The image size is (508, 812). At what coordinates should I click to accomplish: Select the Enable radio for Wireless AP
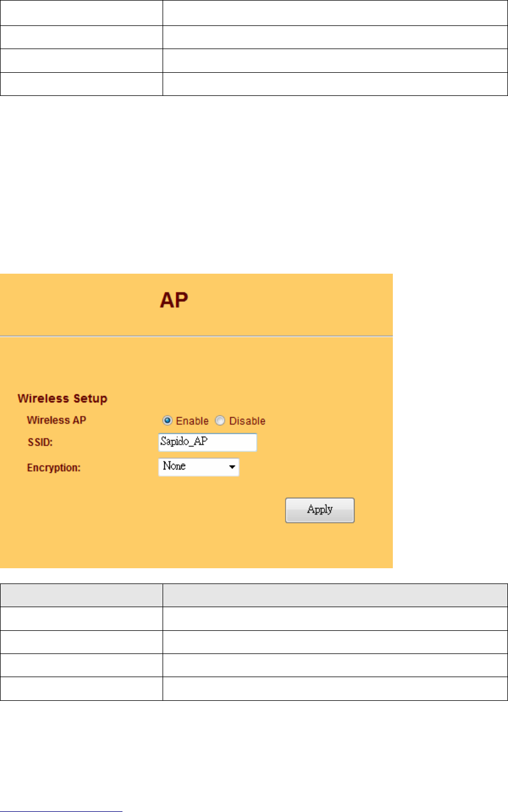[x=167, y=421]
